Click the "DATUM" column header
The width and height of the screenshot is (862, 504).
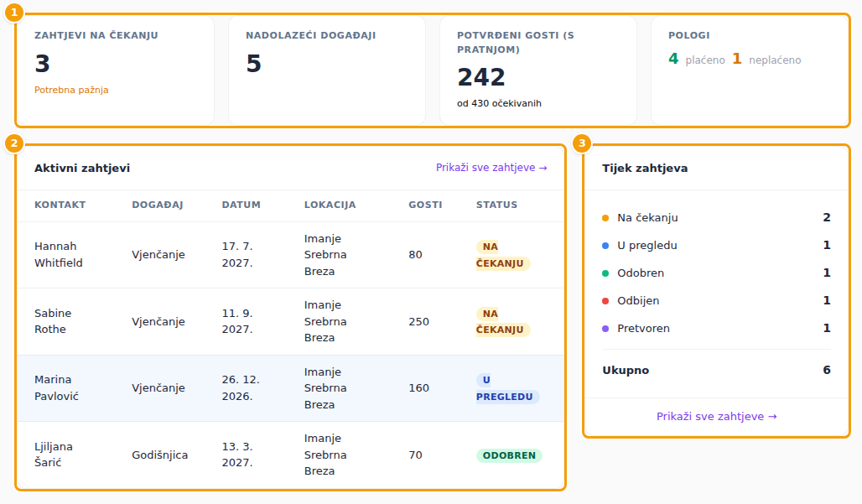pos(241,205)
